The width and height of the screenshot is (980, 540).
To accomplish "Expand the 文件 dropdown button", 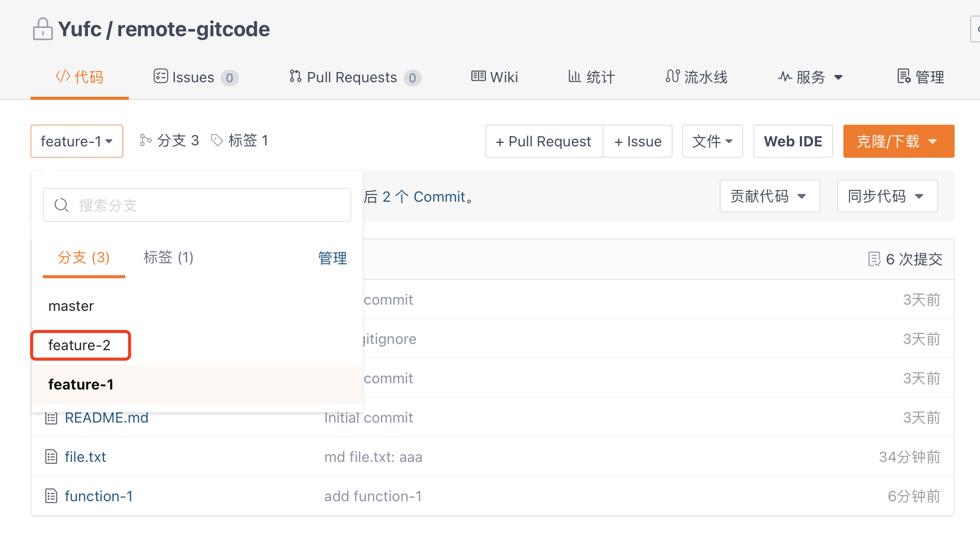I will 712,141.
